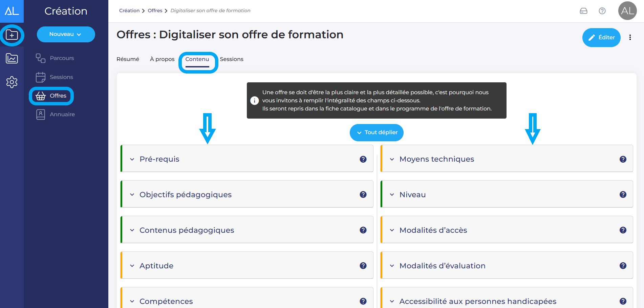644x308 pixels.
Task: Expand the Objectifs pédagogiques section
Action: [x=185, y=195]
